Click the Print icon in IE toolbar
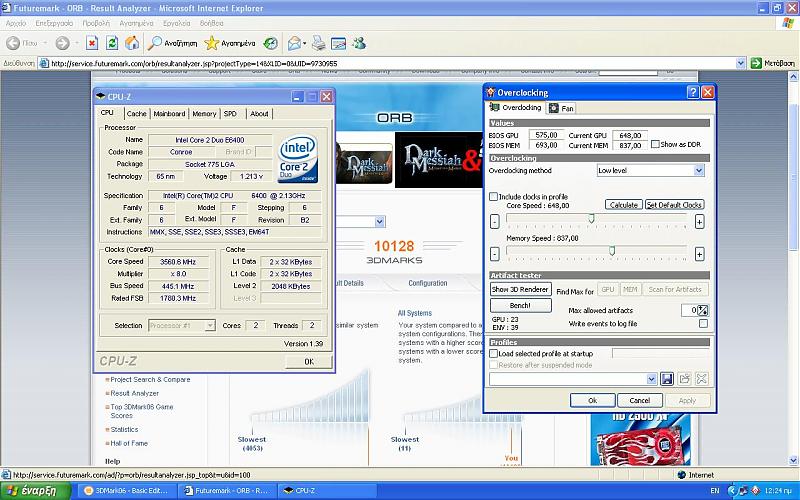 coord(318,43)
